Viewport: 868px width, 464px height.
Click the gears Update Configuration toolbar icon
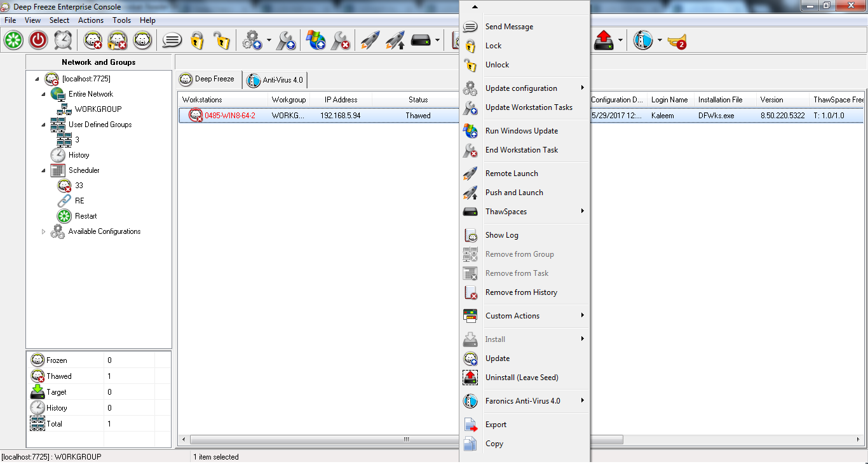tap(252, 41)
